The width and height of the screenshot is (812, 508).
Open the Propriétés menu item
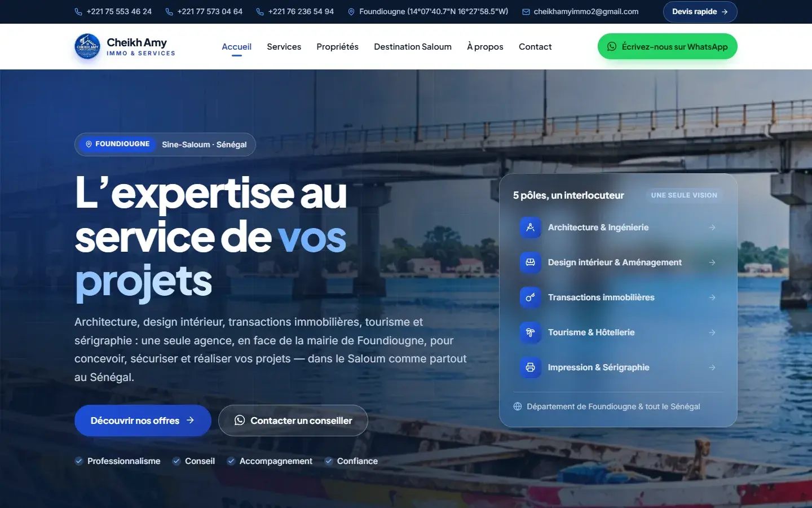point(337,47)
